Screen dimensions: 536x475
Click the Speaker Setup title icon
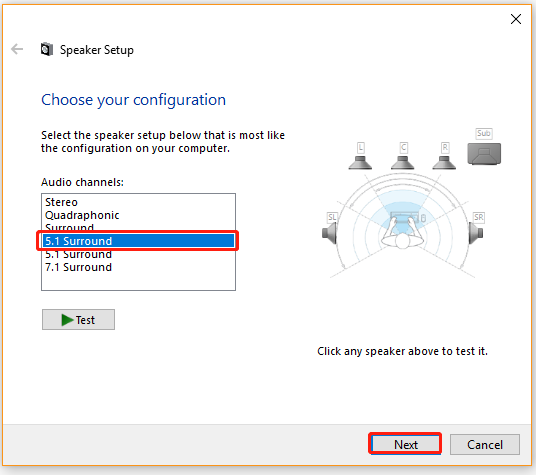[47, 49]
